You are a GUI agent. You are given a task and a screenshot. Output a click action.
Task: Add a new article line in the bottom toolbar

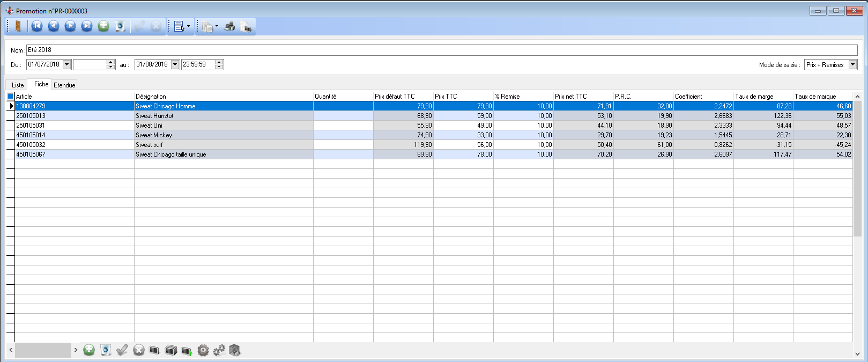(x=89, y=350)
